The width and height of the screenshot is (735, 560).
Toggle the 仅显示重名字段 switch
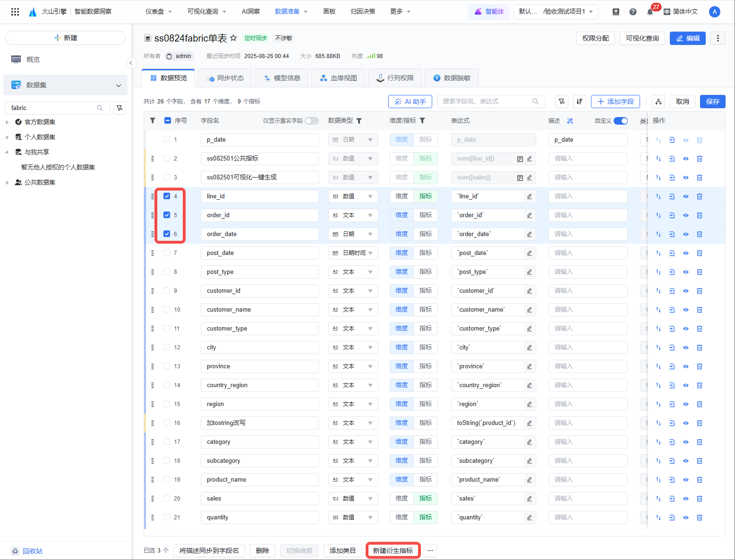click(311, 121)
